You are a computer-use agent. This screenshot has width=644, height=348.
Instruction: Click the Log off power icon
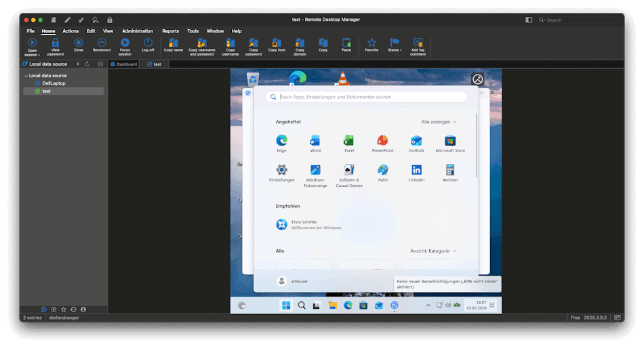148,43
